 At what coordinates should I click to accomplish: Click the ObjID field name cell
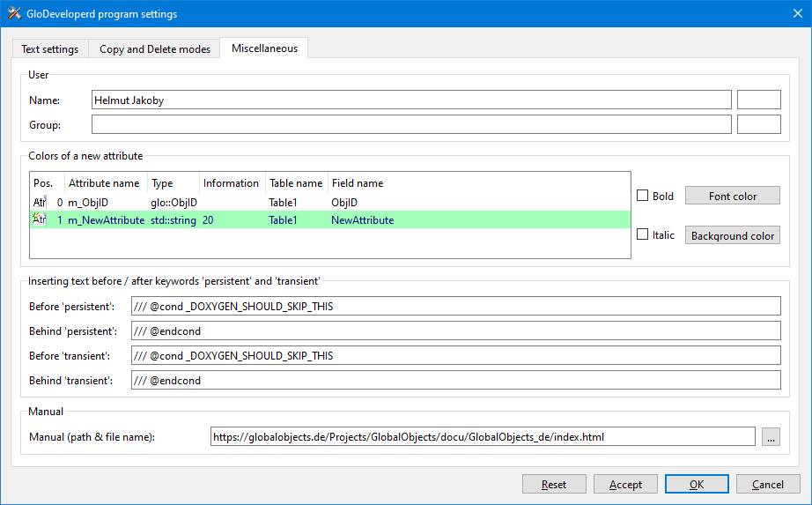tap(344, 202)
